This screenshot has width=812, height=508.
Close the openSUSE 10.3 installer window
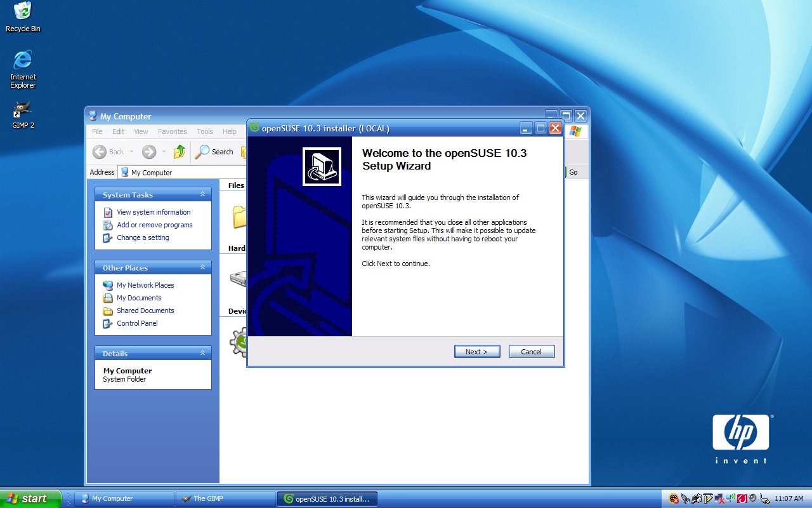click(555, 128)
